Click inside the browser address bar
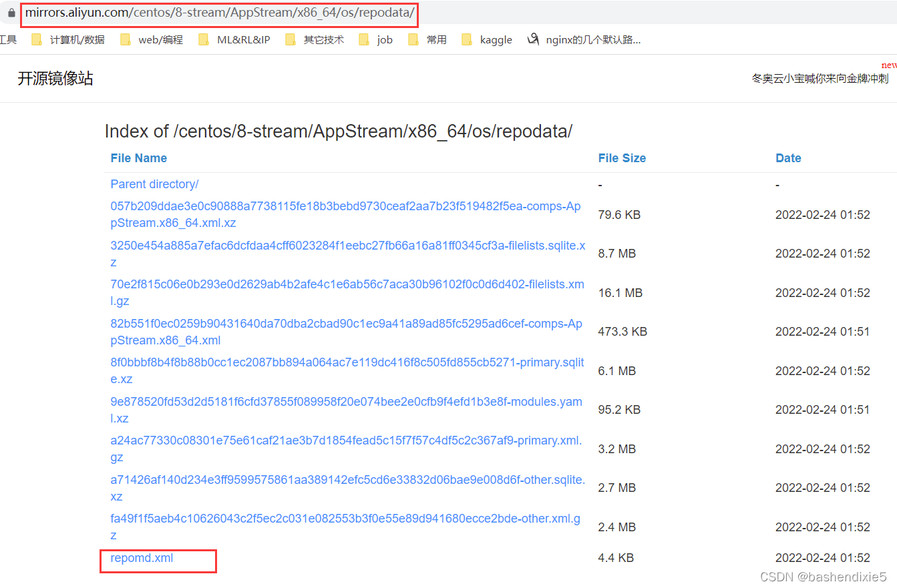897x588 pixels. point(214,13)
